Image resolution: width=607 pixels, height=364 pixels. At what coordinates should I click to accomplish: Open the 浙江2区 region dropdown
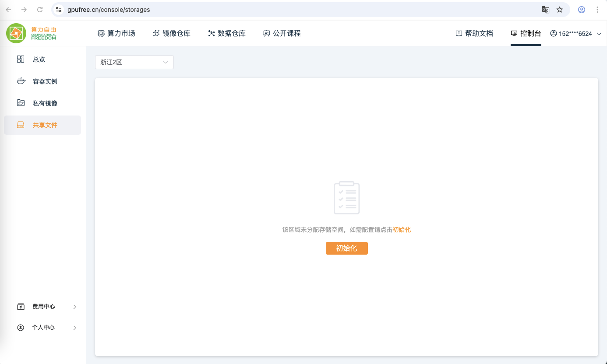click(x=134, y=62)
